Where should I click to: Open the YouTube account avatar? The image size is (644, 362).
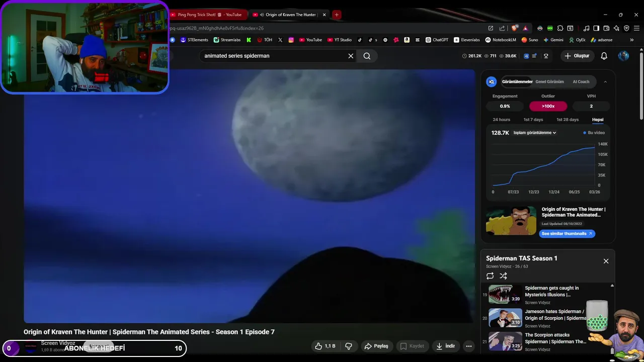pyautogui.click(x=623, y=56)
